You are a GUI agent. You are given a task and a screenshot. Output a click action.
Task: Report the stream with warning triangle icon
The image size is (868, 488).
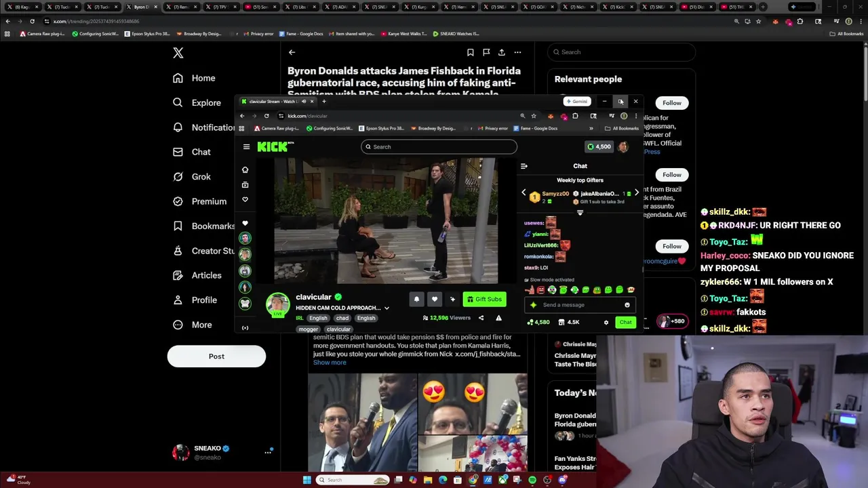point(498,318)
